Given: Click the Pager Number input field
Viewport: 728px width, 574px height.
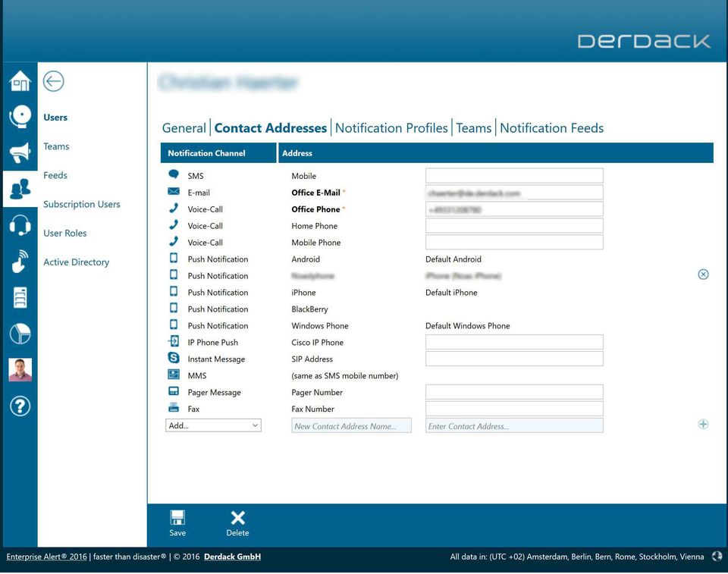Looking at the screenshot, I should pyautogui.click(x=514, y=392).
